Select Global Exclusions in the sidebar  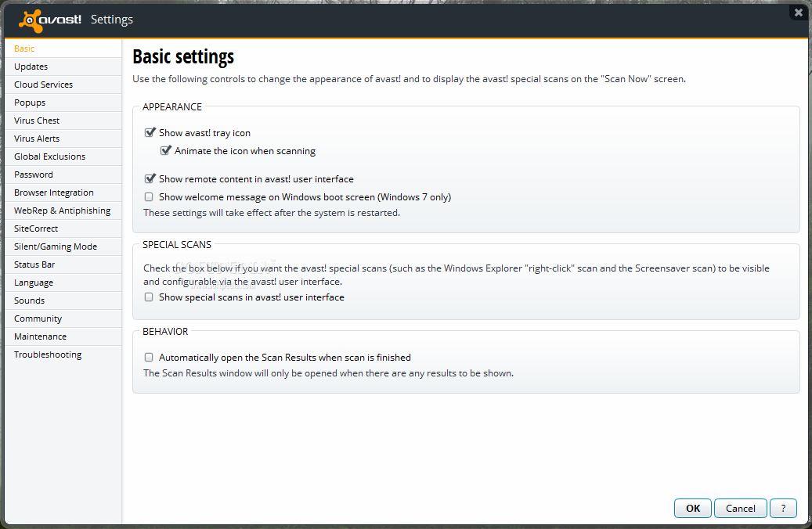pyautogui.click(x=63, y=157)
